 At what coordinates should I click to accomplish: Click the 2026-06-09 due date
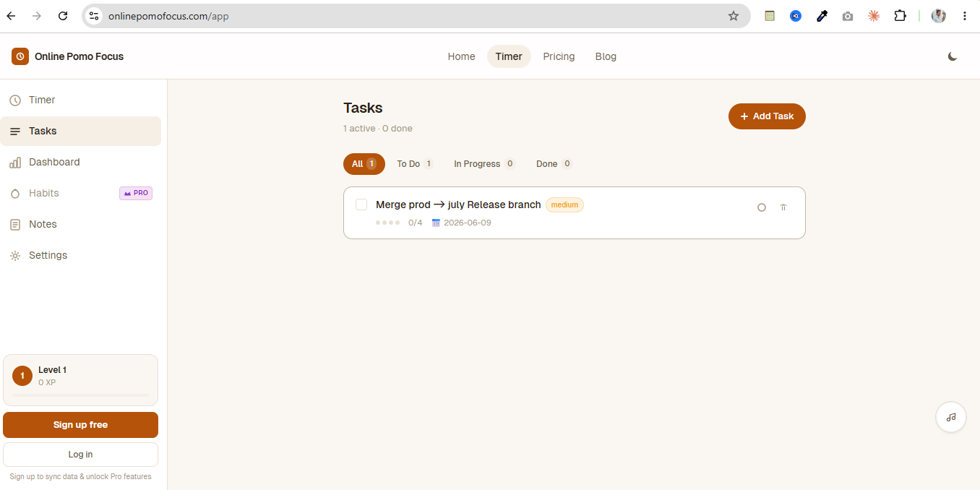[x=468, y=223]
